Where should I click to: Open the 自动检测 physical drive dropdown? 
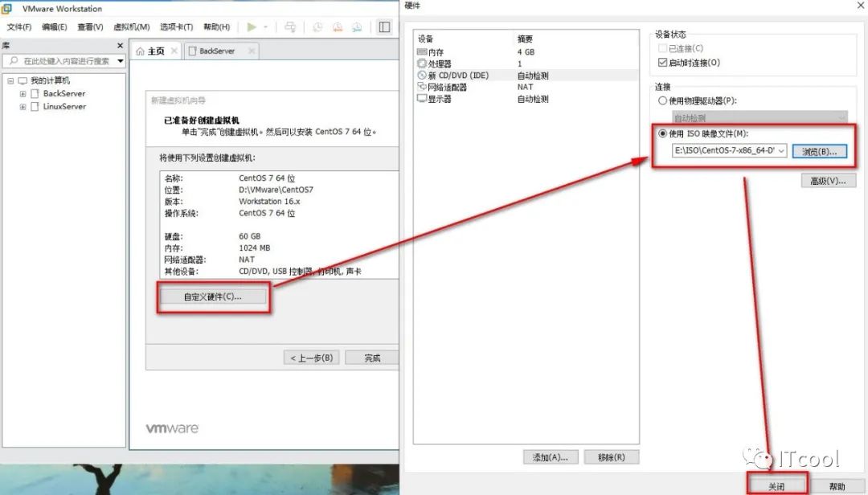[759, 117]
